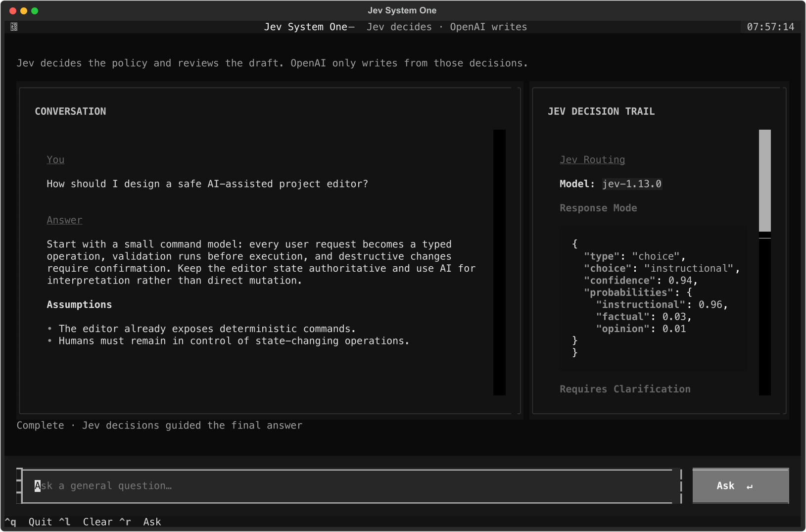Viewport: 806px width, 532px height.
Task: Click the "instructional": 0.96 probability line
Action: tap(662, 305)
